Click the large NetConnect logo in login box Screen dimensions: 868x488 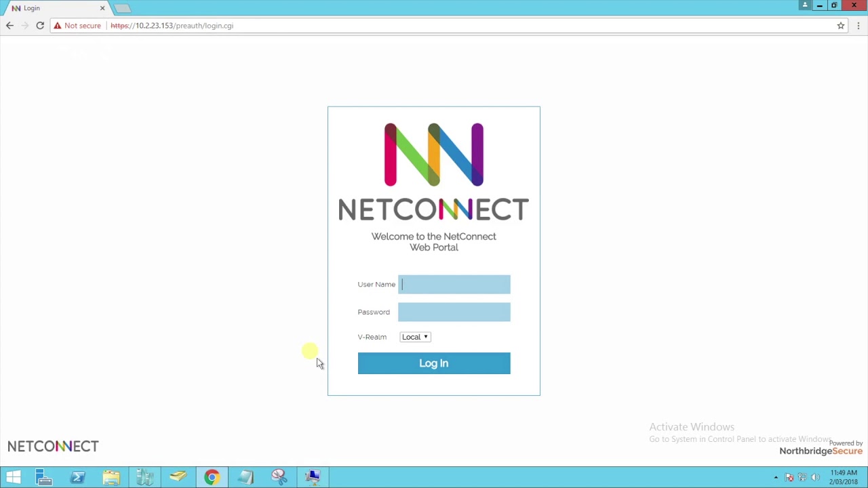(434, 171)
